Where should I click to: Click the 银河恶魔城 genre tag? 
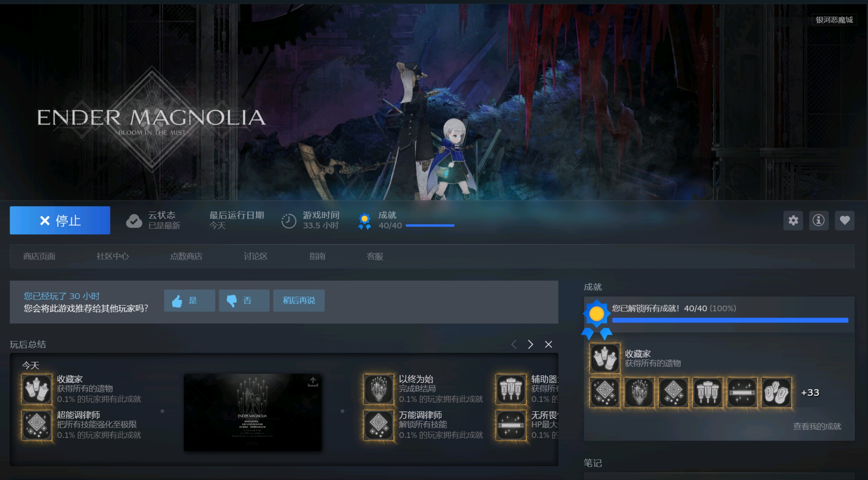pyautogui.click(x=834, y=20)
